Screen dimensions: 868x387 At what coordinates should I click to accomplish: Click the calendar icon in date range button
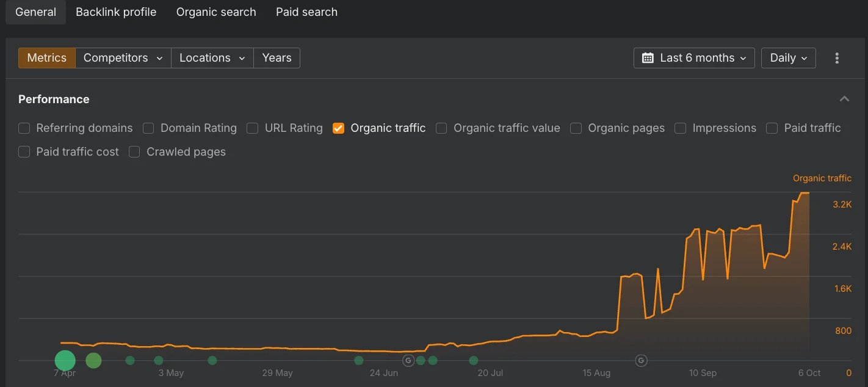648,58
